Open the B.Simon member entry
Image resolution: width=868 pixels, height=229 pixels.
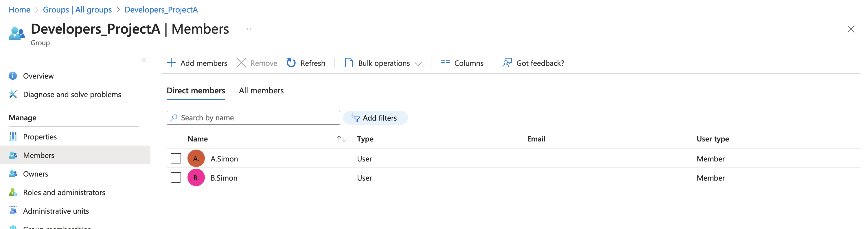pos(224,178)
